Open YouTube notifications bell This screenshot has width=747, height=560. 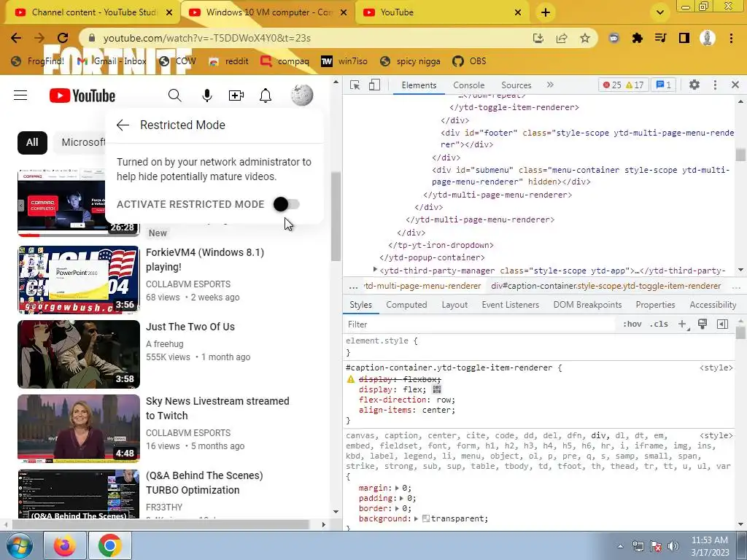266,96
